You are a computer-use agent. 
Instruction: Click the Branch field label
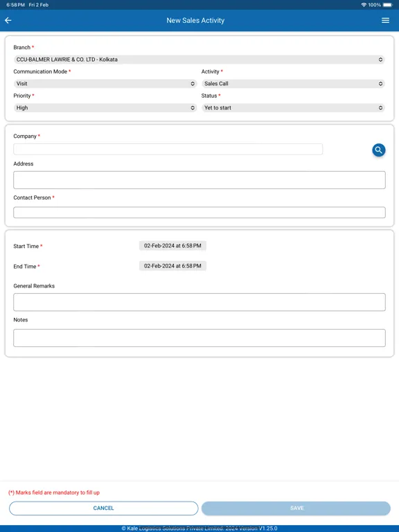coord(22,48)
